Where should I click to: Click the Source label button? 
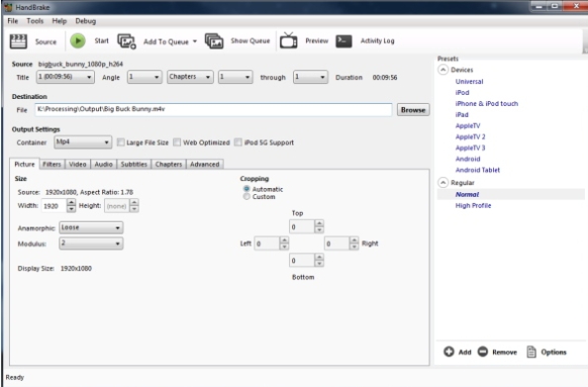click(x=46, y=42)
